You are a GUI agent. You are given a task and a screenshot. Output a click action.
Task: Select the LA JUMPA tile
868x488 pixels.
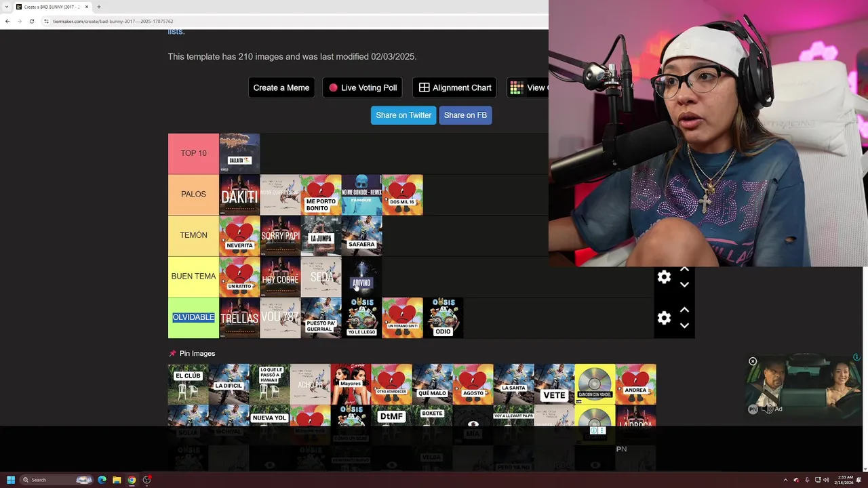coord(321,236)
